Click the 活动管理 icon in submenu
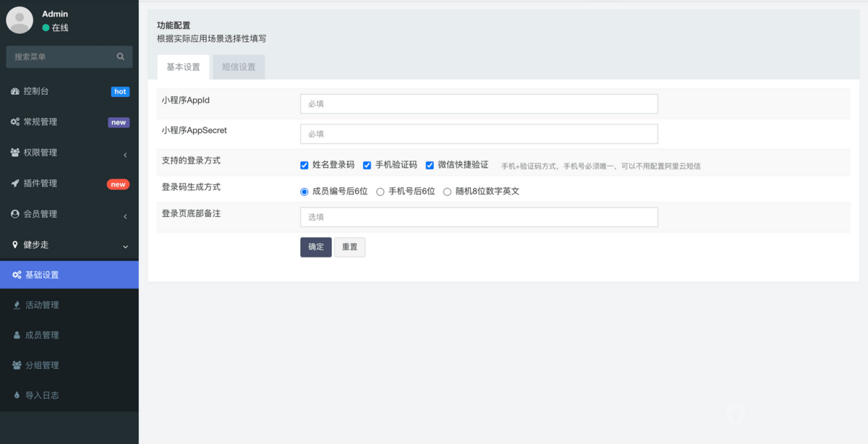Image resolution: width=868 pixels, height=444 pixels. click(x=16, y=304)
